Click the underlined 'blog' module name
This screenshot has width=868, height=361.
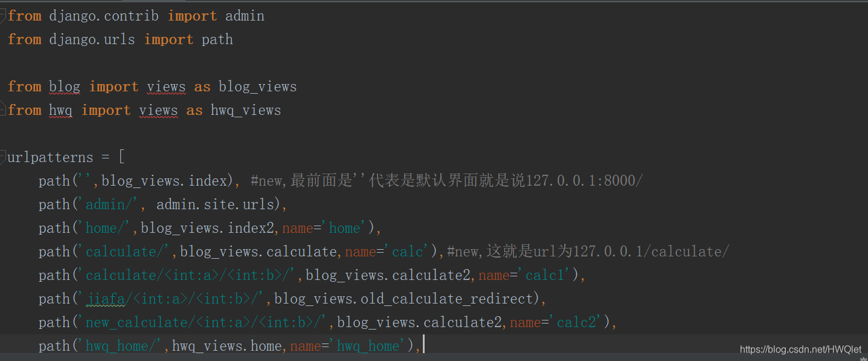(x=65, y=86)
